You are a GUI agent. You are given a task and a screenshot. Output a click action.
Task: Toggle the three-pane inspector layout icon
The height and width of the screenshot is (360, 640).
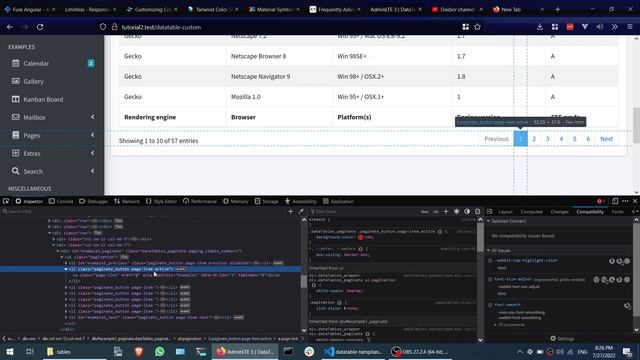point(489,211)
